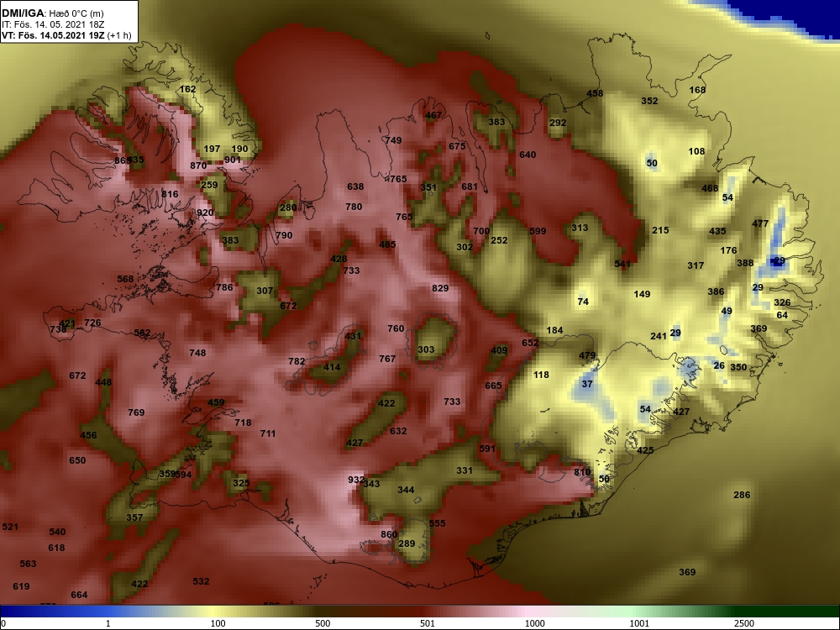Click the 'DMI/IGA: Hæð 0°C (m)' title text
This screenshot has height=630, width=840.
[52, 13]
